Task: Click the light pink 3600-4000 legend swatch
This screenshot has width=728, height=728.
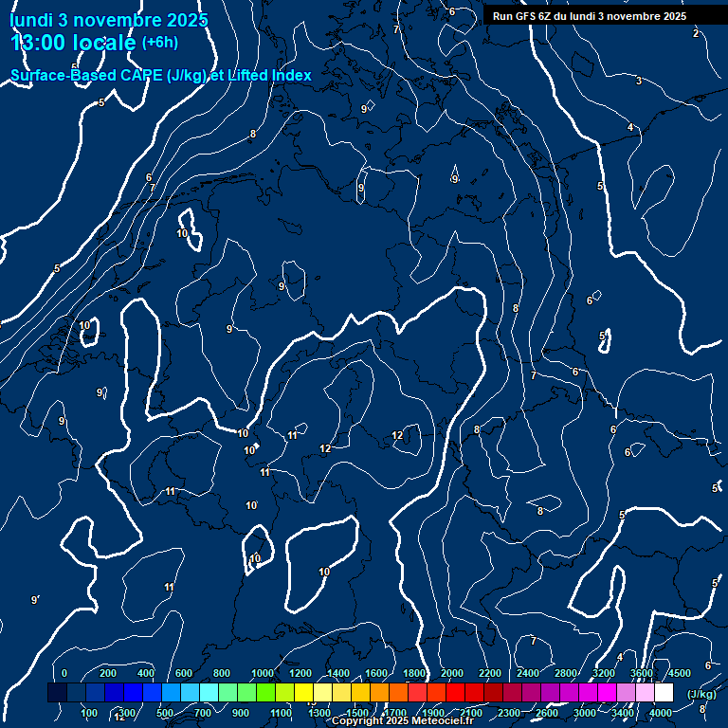Action: pyautogui.click(x=645, y=692)
